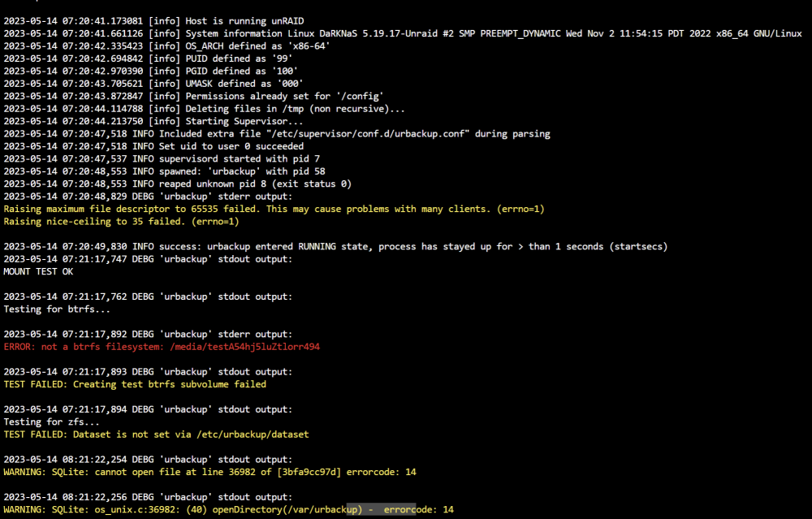This screenshot has width=812, height=519.
Task: Click the 08:21:22,254 stdout output header line
Action: pos(148,460)
